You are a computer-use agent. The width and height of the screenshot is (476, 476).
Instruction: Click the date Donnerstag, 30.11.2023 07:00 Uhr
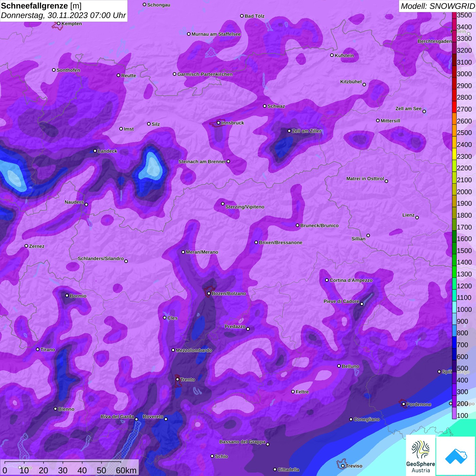[63, 15]
